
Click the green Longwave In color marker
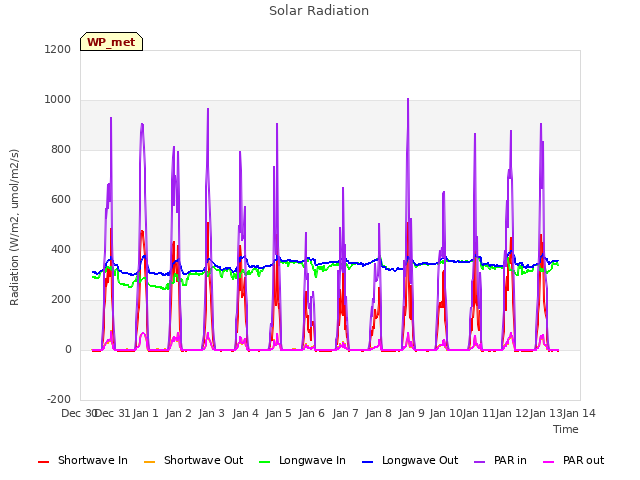tap(265, 462)
